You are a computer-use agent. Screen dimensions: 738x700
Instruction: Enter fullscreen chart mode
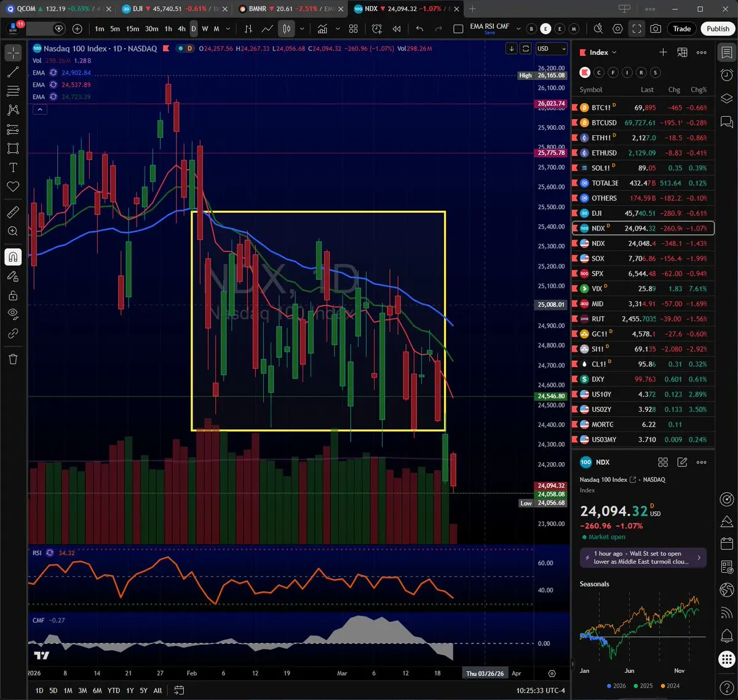pos(637,29)
